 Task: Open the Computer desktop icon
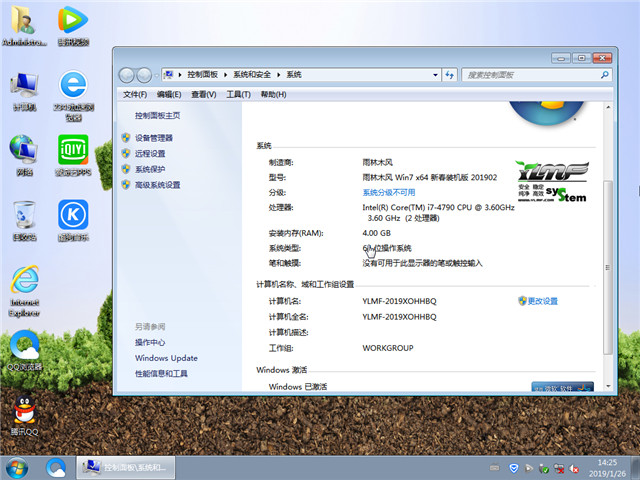point(24,92)
